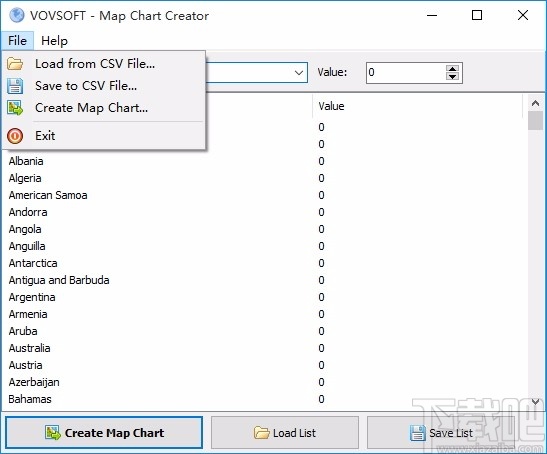Click the value 0 in Bahamas row
Viewport: 547px width, 454px height.
click(x=321, y=399)
